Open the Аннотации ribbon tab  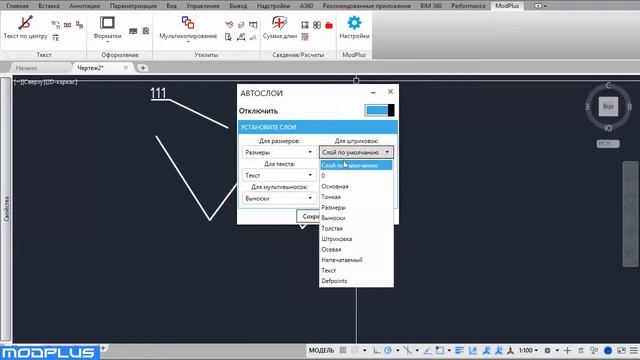click(x=84, y=6)
